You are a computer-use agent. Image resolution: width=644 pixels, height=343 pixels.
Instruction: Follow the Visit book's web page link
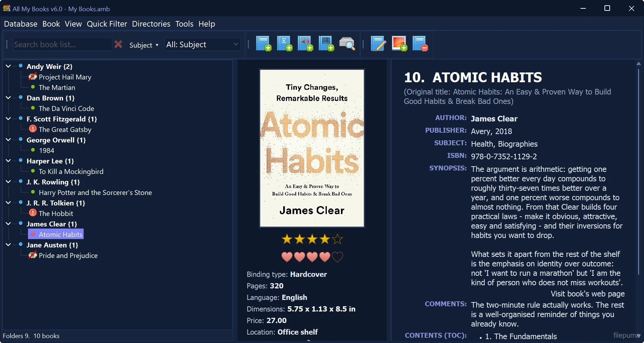588,294
